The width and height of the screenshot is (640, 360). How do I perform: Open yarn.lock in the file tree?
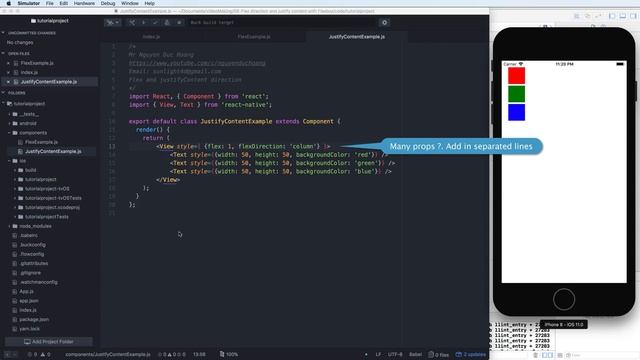point(29,329)
